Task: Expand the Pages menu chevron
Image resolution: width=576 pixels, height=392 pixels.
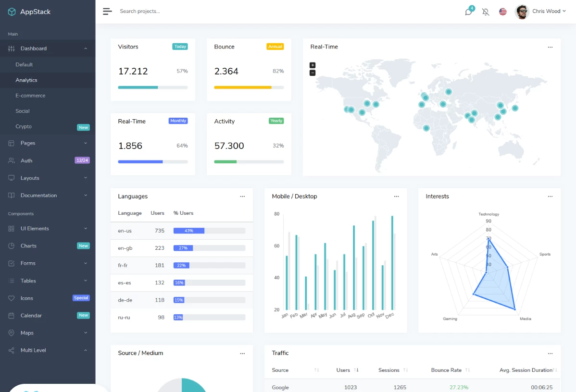Action: [86, 143]
